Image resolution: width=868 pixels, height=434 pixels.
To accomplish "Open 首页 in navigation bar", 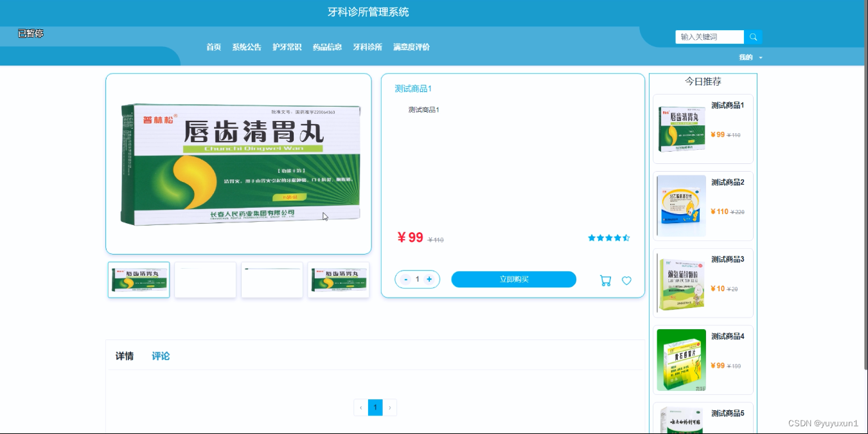I will [x=213, y=47].
